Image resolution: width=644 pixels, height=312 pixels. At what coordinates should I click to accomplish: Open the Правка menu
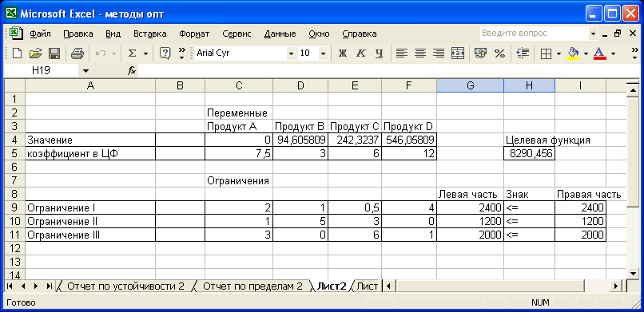coord(78,34)
